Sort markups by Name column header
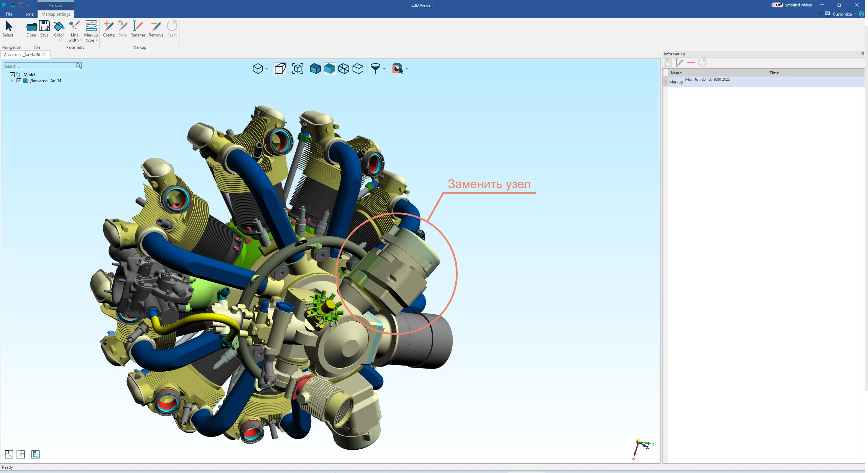This screenshot has height=473, width=868. [x=676, y=73]
